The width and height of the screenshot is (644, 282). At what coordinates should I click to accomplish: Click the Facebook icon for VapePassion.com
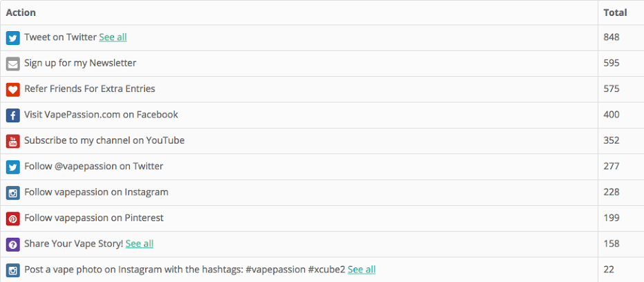(x=12, y=115)
